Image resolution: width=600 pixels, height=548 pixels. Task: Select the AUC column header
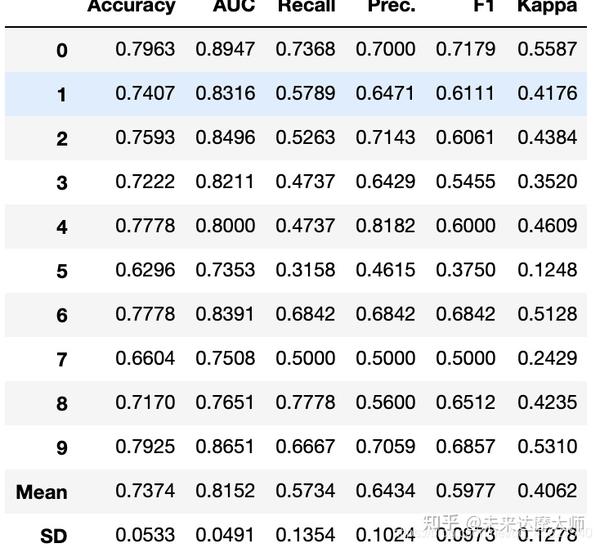tap(234, 6)
